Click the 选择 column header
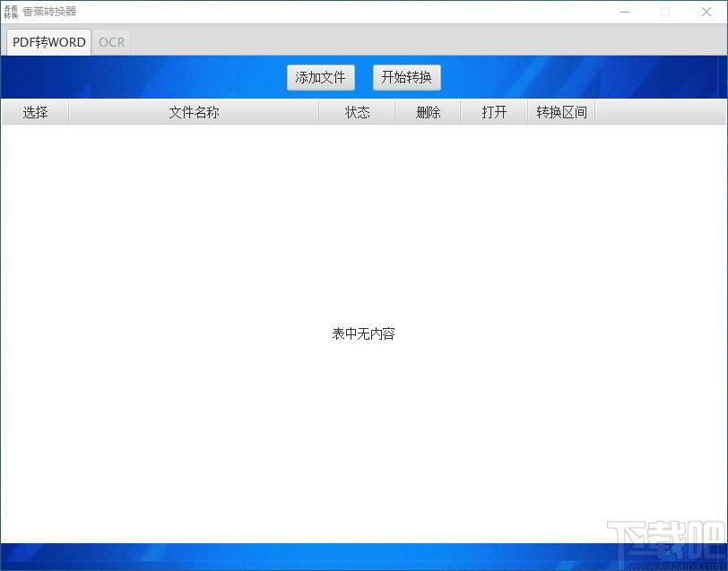The height and width of the screenshot is (571, 728). click(x=35, y=112)
